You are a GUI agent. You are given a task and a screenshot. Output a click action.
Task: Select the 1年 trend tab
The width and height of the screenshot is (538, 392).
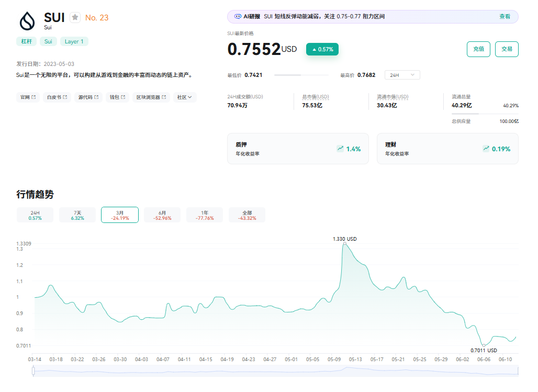pos(205,215)
